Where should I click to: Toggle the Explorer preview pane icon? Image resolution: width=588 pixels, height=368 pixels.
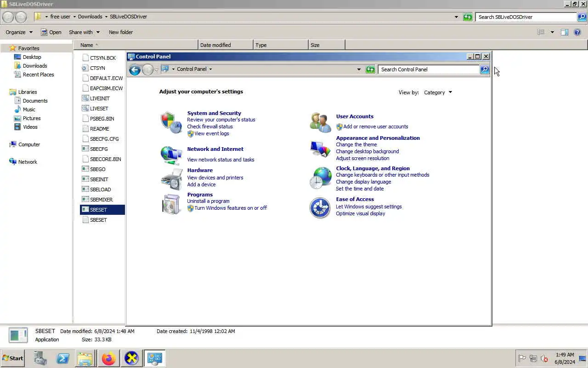tap(565, 32)
